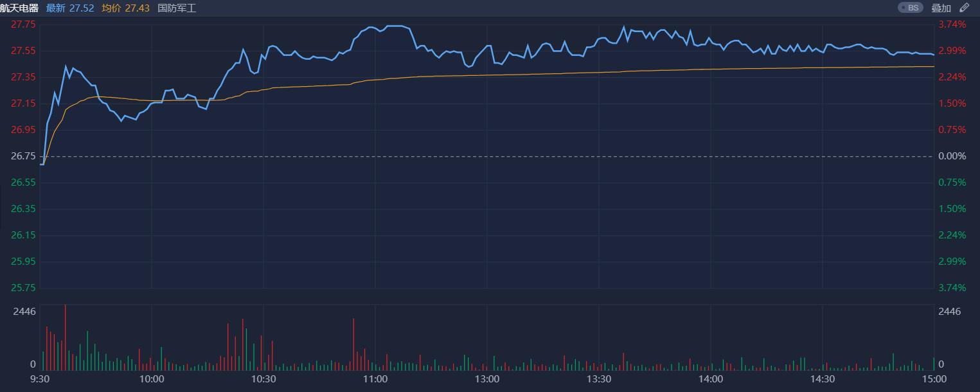The width and height of the screenshot is (980, 392).
Task: Select the 9:30 time axis marker
Action: point(40,379)
